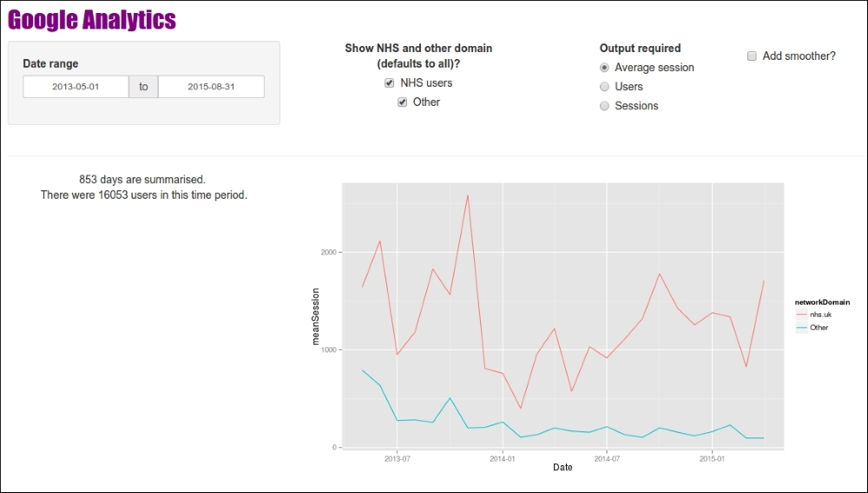Click the 'There were 16053 users' text

tap(144, 194)
